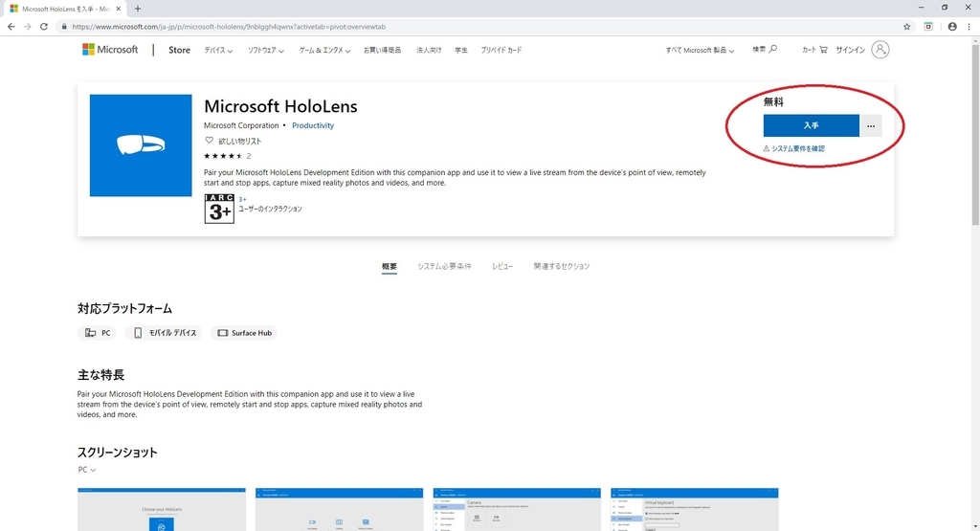The height and width of the screenshot is (531, 980).
Task: Expand すべて Microsoft 製品 dropdown
Action: pos(700,50)
